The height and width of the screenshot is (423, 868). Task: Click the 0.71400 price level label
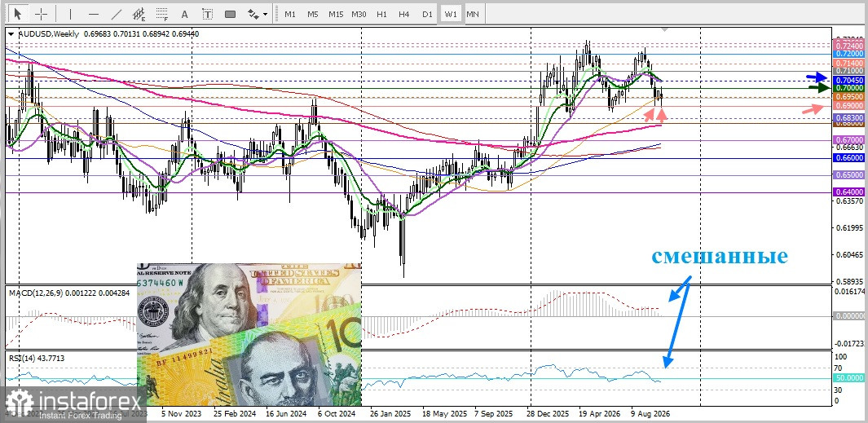pyautogui.click(x=848, y=64)
